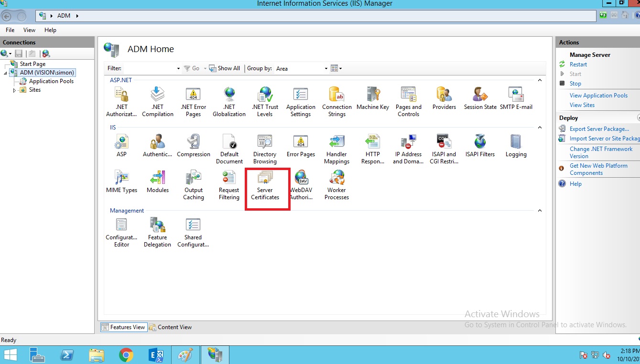The image size is (640, 364).
Task: Expand the Sites tree node
Action: [x=14, y=90]
